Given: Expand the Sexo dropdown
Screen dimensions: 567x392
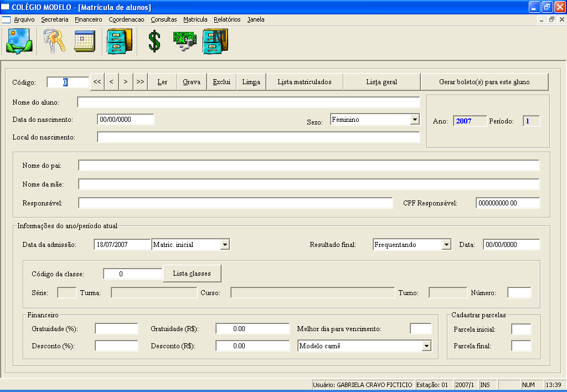Looking at the screenshot, I should pyautogui.click(x=415, y=120).
